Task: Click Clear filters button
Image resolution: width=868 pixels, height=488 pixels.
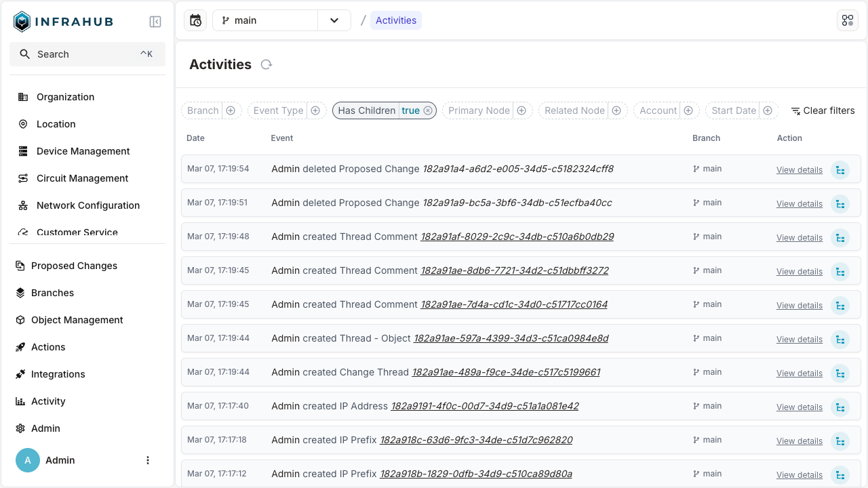Action: point(823,110)
